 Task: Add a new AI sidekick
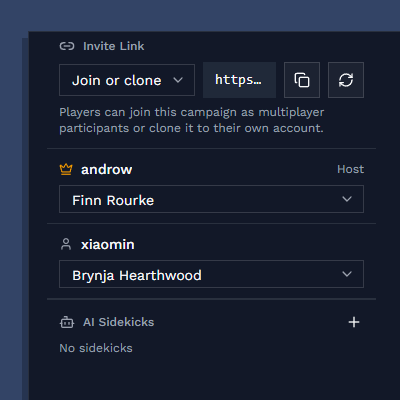click(x=354, y=322)
